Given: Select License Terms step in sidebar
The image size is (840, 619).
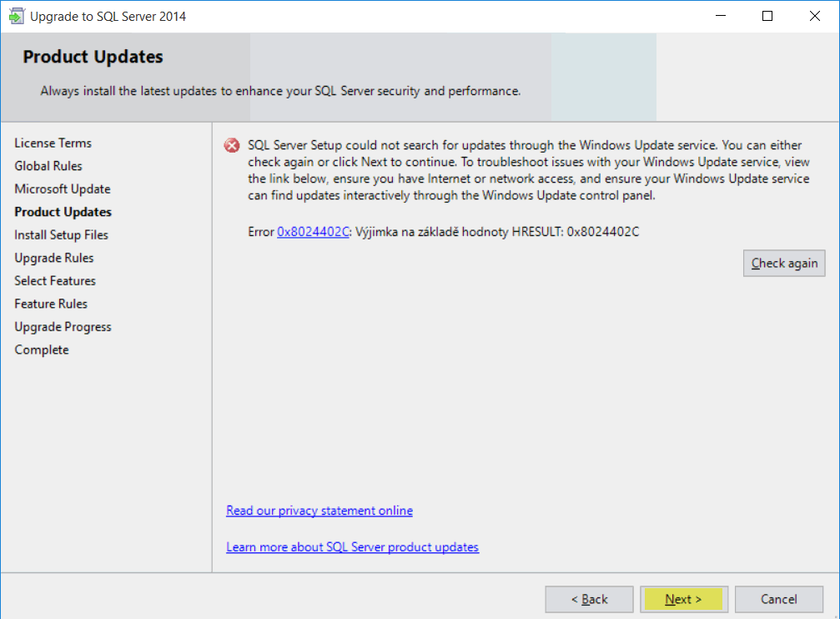Looking at the screenshot, I should tap(53, 143).
